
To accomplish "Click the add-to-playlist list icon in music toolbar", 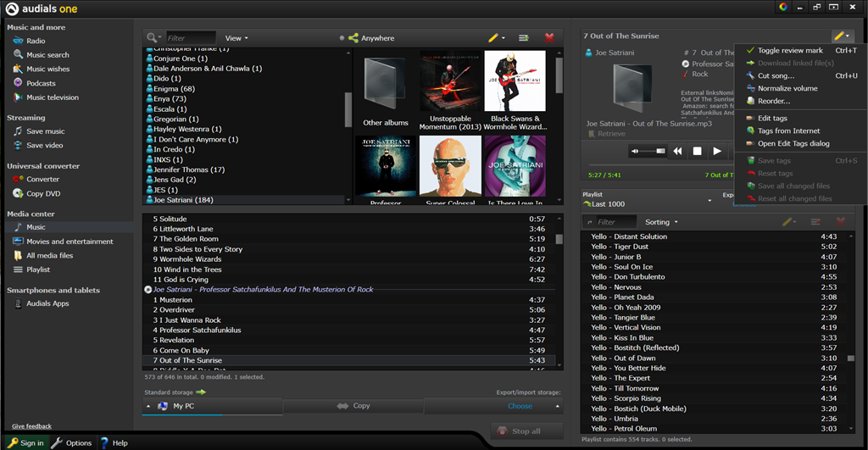I will pyautogui.click(x=523, y=37).
